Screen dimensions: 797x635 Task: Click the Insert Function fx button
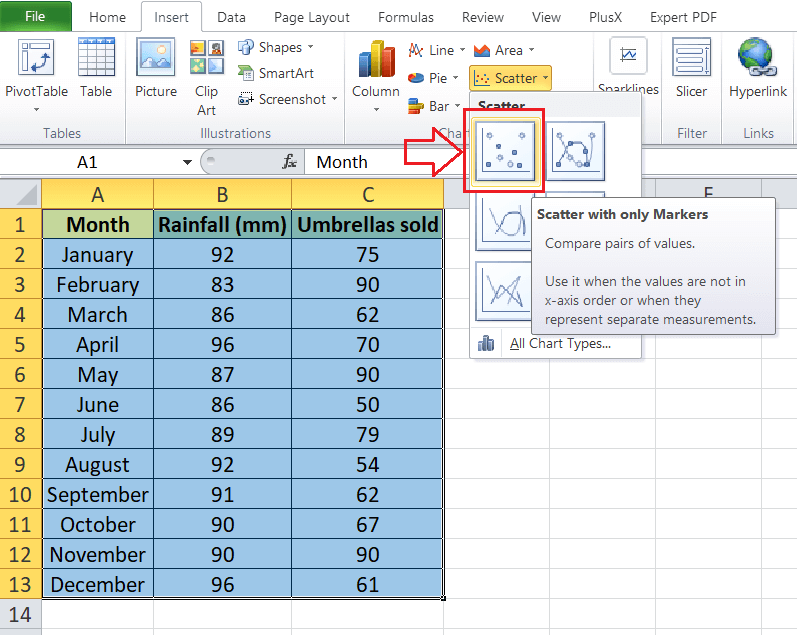[290, 162]
